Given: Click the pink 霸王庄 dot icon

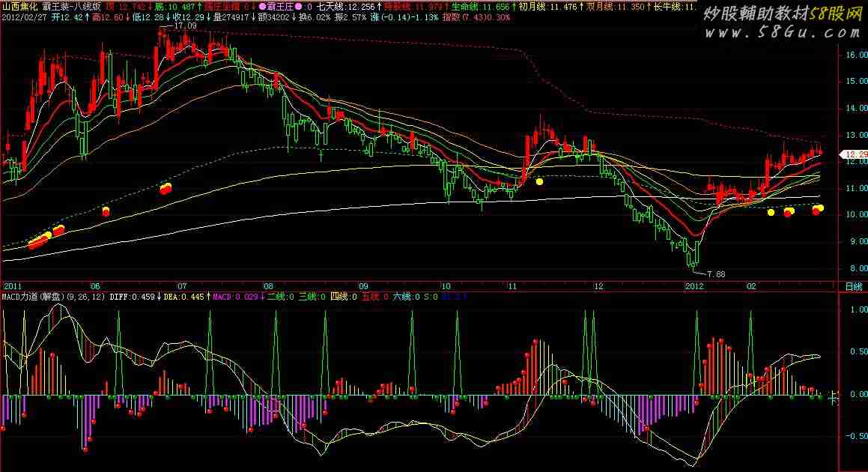Looking at the screenshot, I should pyautogui.click(x=263, y=7).
